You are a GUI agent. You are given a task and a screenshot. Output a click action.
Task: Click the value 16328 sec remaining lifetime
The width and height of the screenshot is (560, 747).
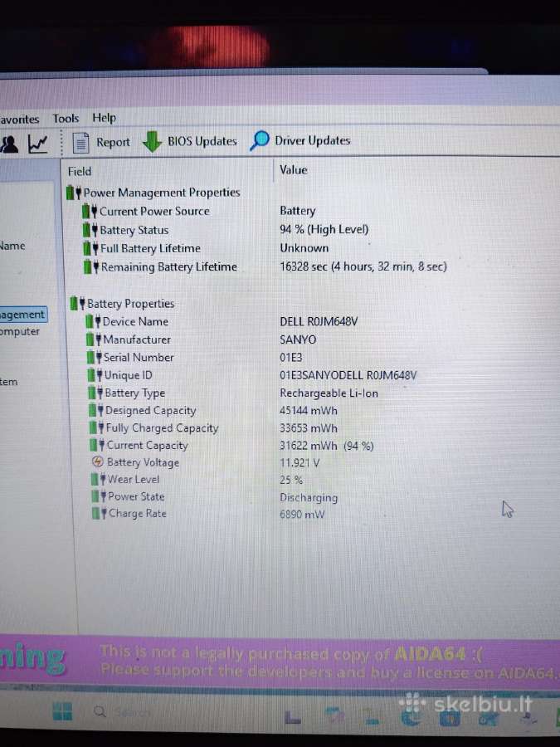click(363, 266)
